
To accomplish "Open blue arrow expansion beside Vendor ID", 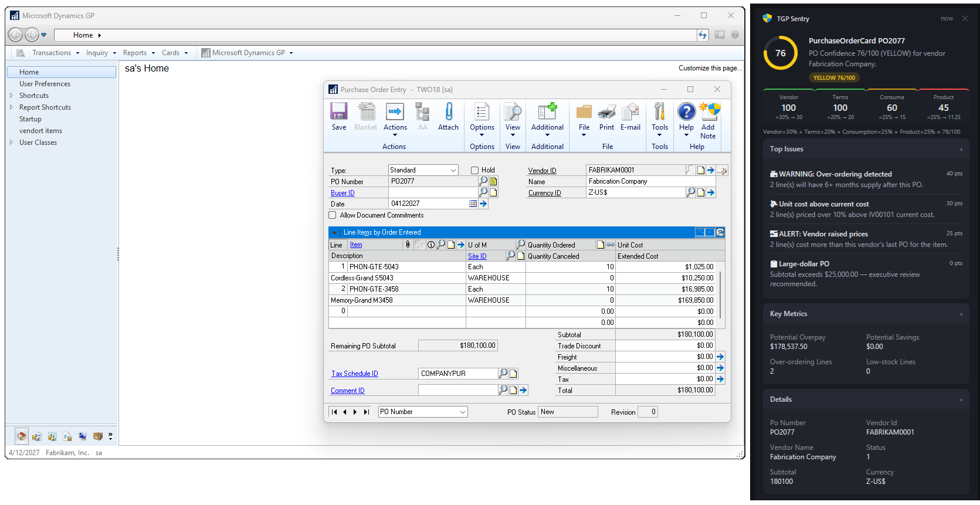I will tap(711, 170).
